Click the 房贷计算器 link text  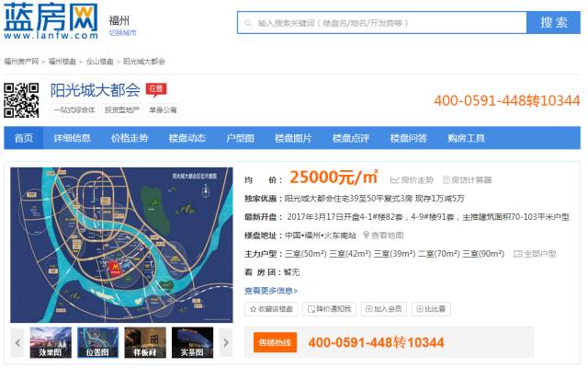tap(471, 180)
